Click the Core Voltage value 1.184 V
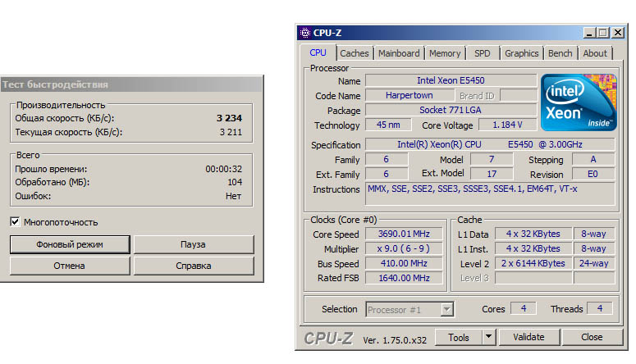This screenshot has width=636, height=364. [x=507, y=125]
